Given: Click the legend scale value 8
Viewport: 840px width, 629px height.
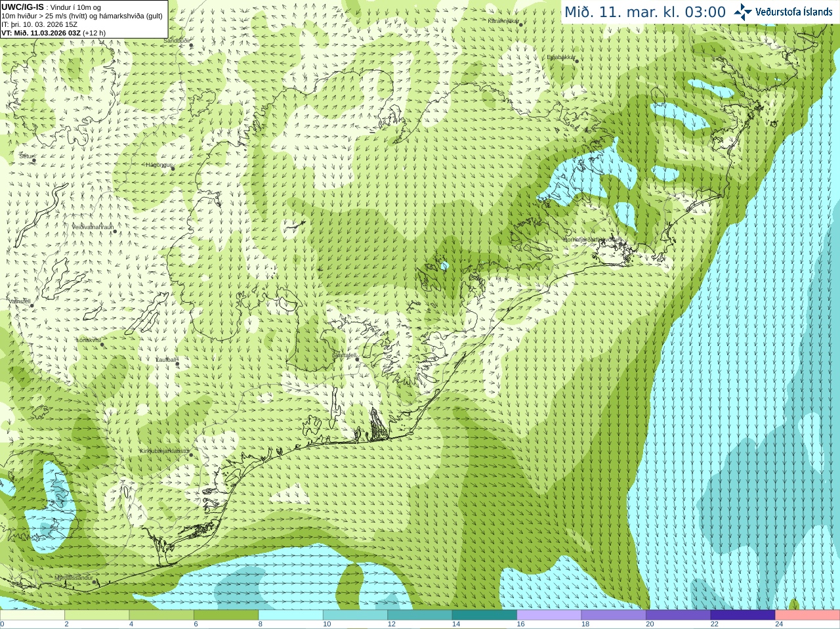Looking at the screenshot, I should tap(261, 624).
